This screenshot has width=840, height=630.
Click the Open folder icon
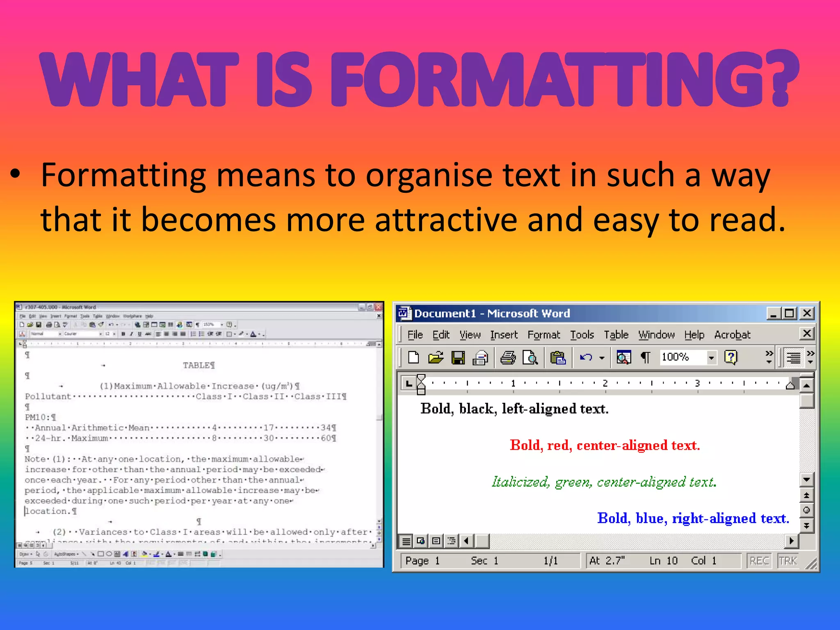click(x=436, y=358)
